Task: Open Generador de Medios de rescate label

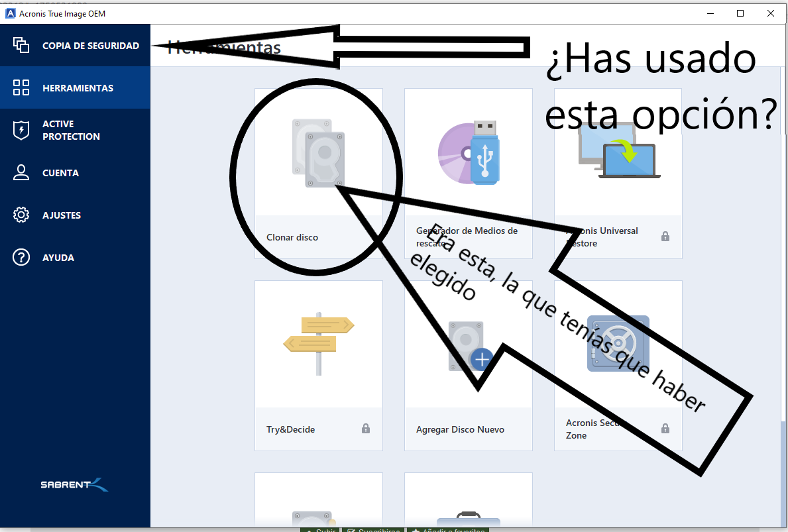Action: click(x=467, y=237)
